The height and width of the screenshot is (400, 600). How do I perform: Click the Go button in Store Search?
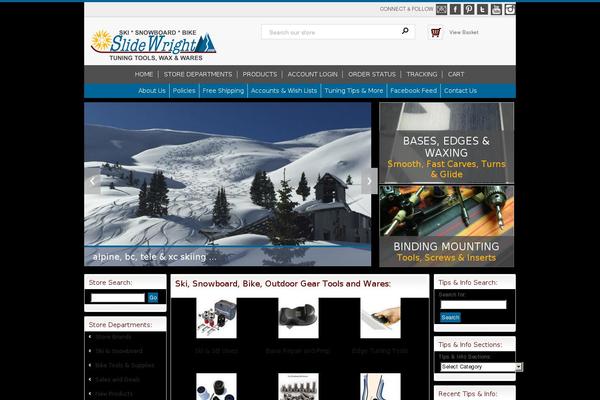(153, 297)
